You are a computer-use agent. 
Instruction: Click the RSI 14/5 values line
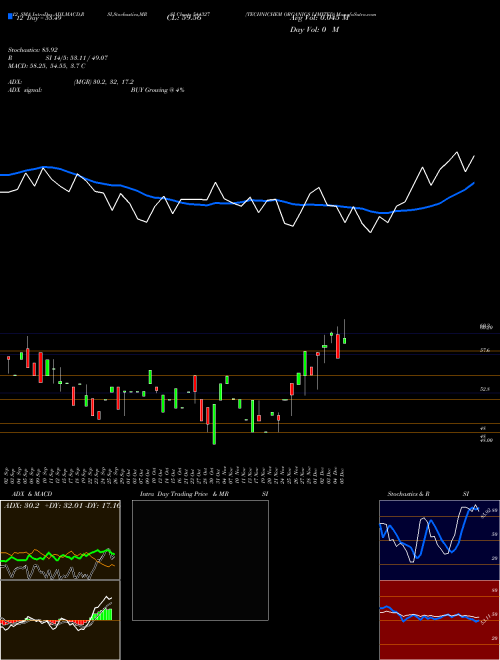[x=58, y=58]
